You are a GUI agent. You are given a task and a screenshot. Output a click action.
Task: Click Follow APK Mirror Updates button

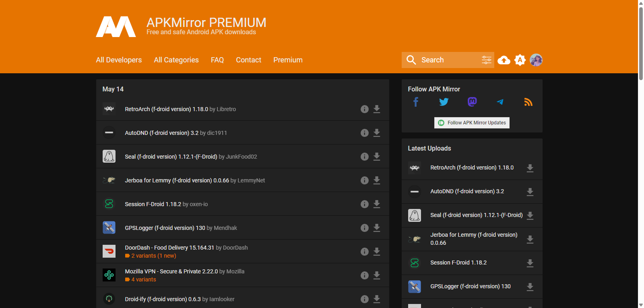point(472,123)
